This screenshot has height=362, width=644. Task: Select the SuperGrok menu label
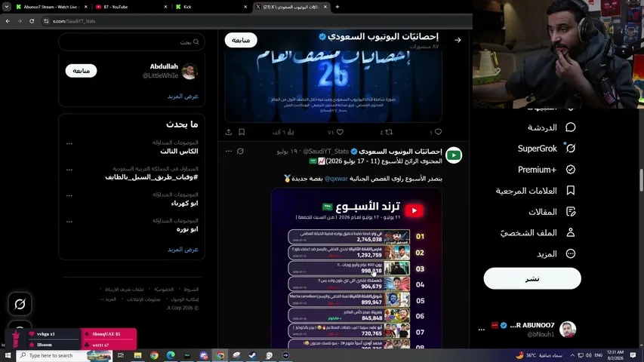pyautogui.click(x=538, y=149)
